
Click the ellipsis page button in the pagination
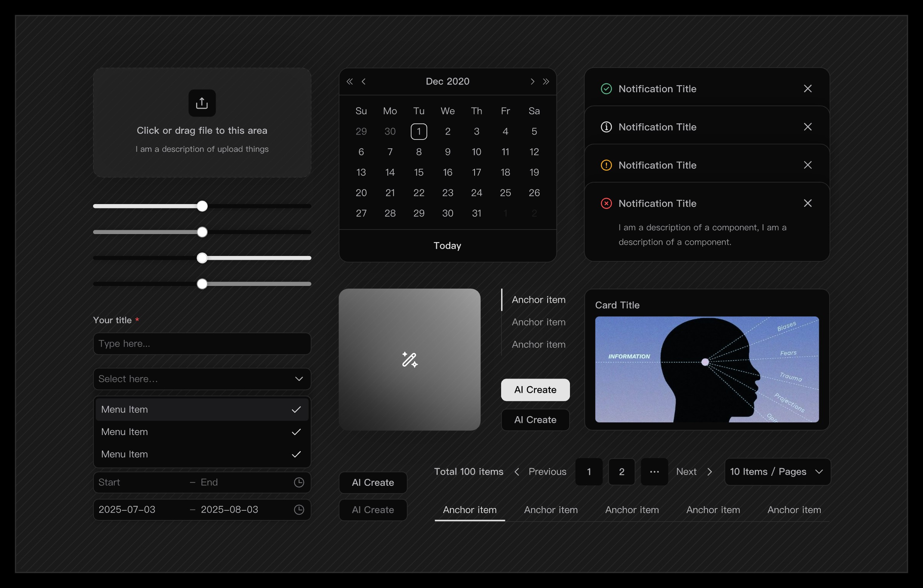[654, 472]
